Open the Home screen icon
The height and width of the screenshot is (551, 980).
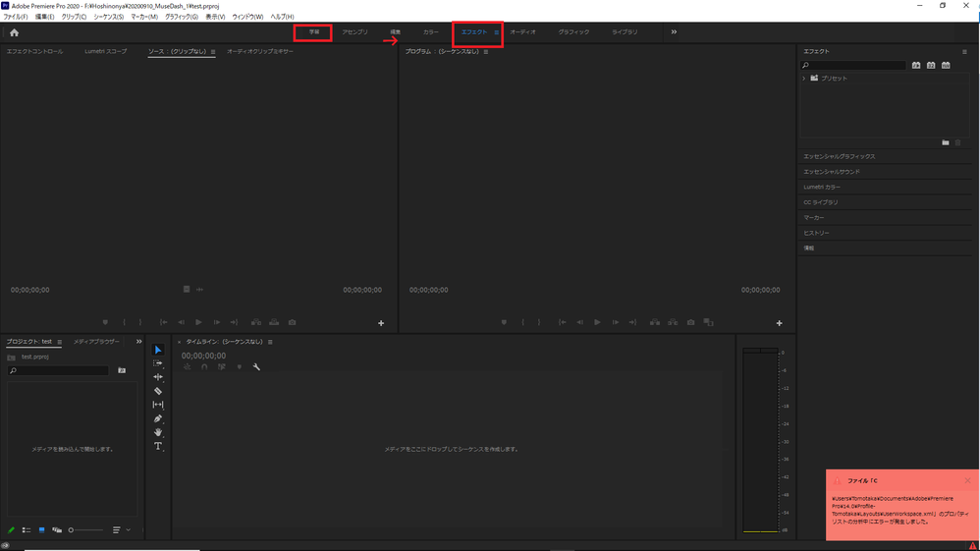click(x=14, y=32)
